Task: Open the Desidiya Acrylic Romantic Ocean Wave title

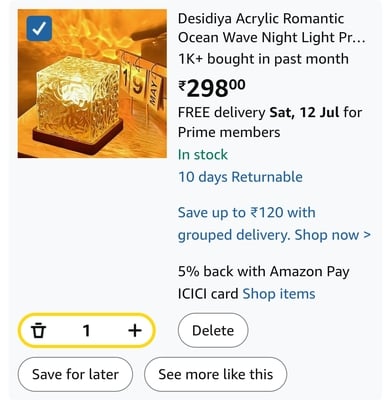Action: coord(272,28)
